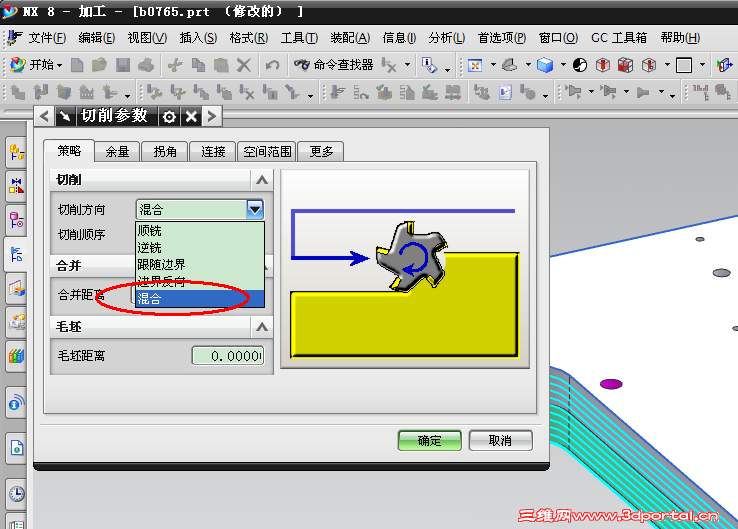Click the Save disk icon
The width and height of the screenshot is (738, 529).
[123, 65]
